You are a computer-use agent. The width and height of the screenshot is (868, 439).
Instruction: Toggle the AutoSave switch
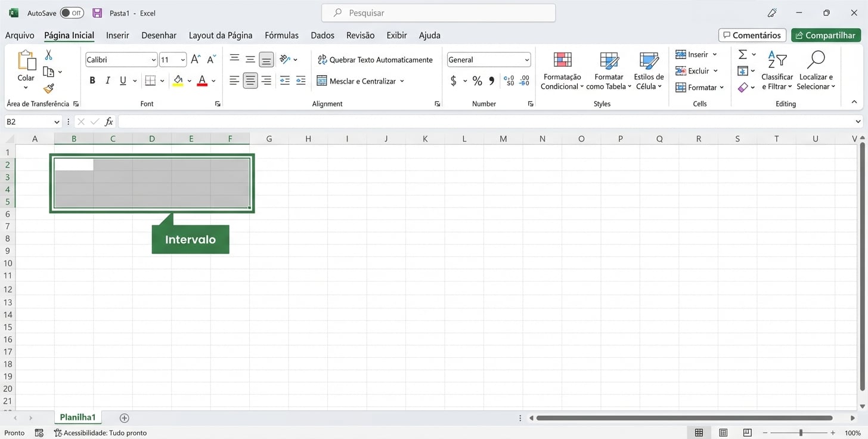click(x=72, y=13)
